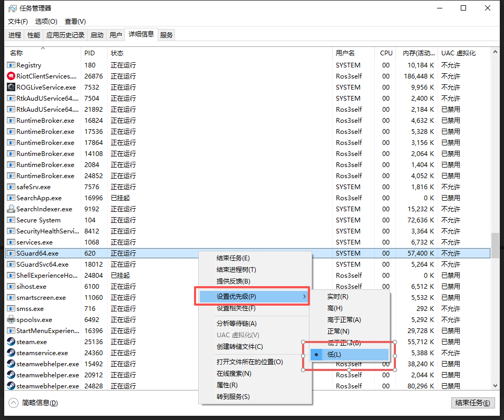Click the Task Manager title bar icon
The height and width of the screenshot is (420, 504).
(x=12, y=8)
